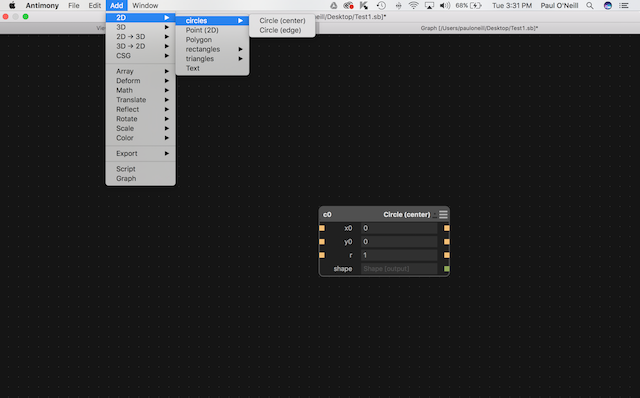Viewport: 640px width, 398px height.
Task: Click the y0 output port connector
Action: [447, 242]
